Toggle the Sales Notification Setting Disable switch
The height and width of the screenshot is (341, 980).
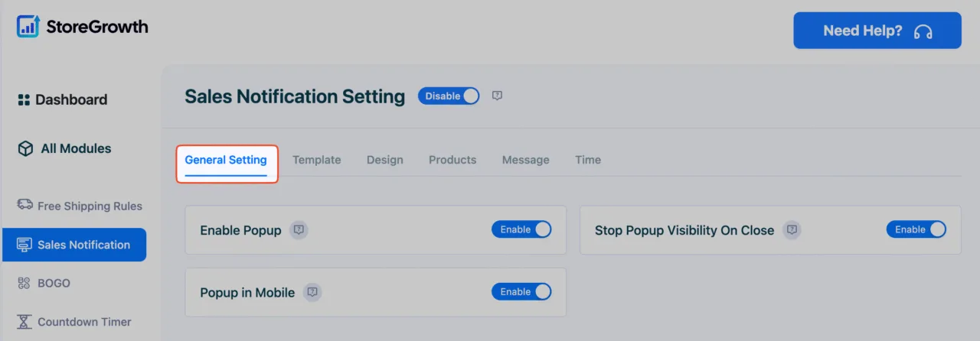click(449, 96)
